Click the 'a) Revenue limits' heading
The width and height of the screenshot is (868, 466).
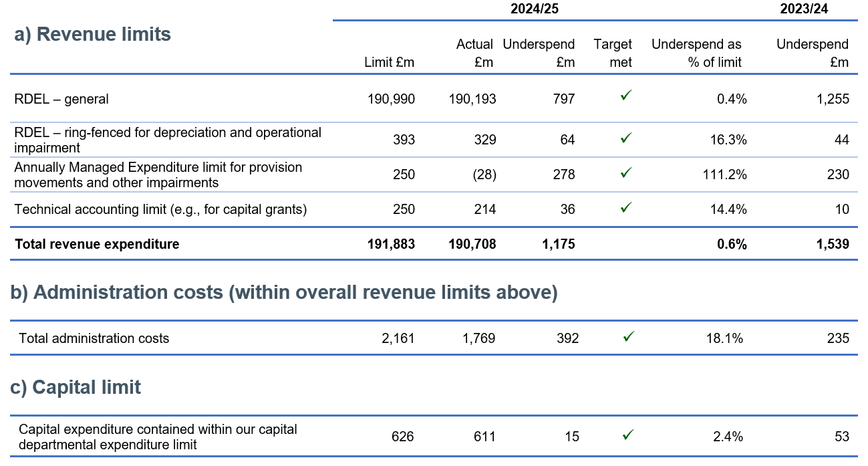93,35
